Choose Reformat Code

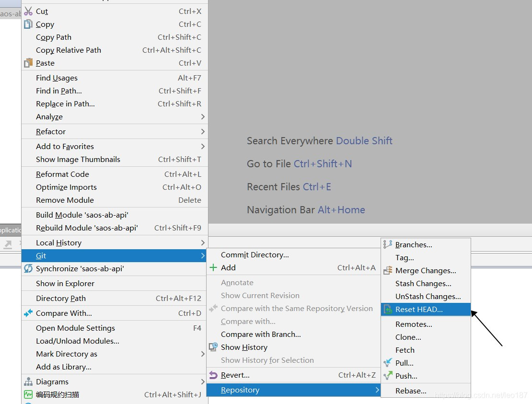(115, 174)
